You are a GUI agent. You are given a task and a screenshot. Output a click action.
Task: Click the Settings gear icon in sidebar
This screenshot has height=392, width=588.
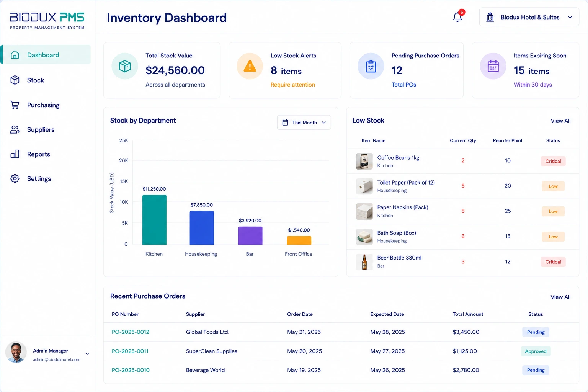(15, 179)
